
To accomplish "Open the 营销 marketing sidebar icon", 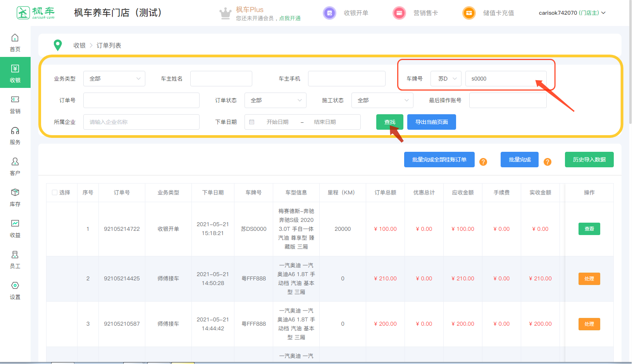I will [15, 100].
